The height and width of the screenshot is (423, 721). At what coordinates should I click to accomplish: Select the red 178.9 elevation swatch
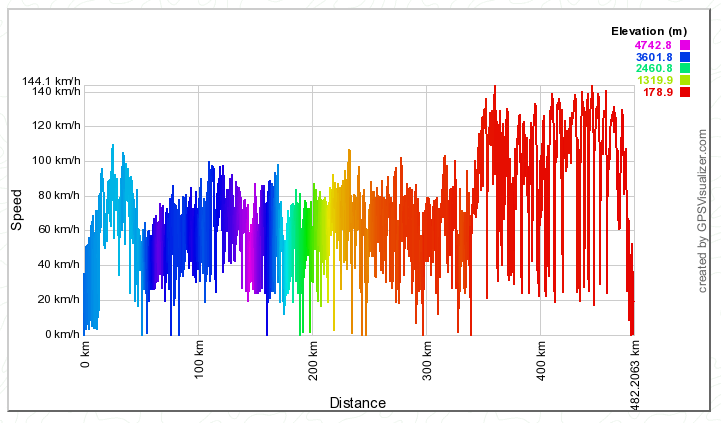(x=685, y=93)
